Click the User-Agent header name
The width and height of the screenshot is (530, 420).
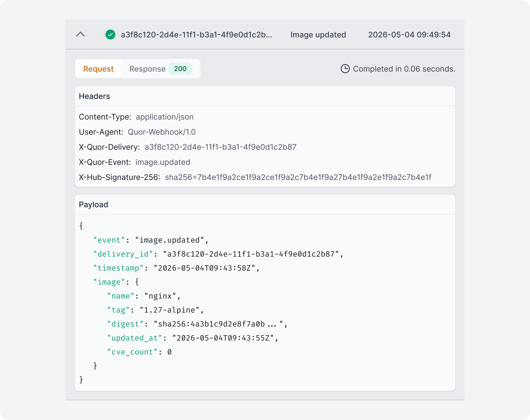tap(101, 132)
